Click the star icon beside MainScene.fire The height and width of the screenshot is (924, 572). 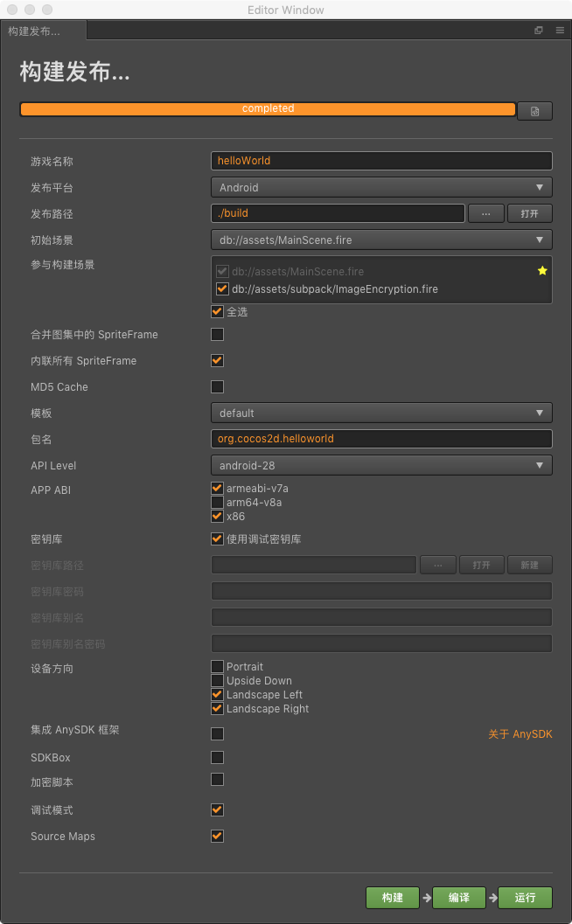tap(542, 271)
